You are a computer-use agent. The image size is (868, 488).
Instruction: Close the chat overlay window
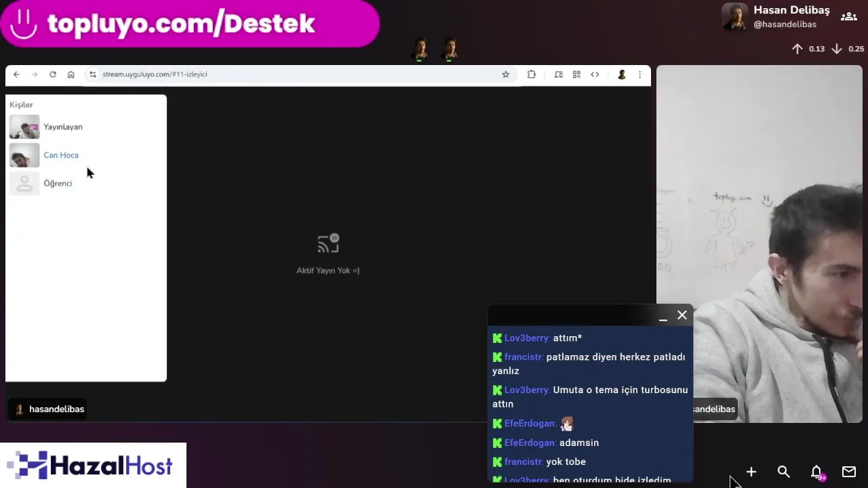(682, 315)
